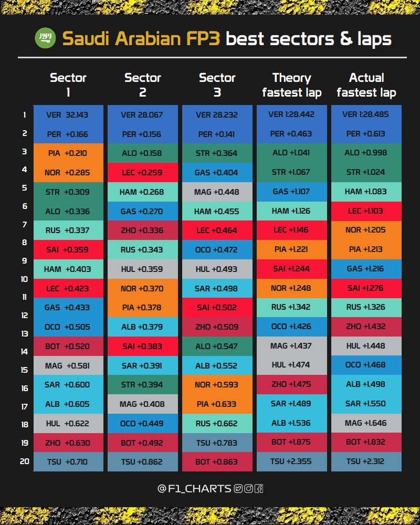Select the TSU +2.312 actual lap cell
The image size is (420, 525).
tap(366, 461)
